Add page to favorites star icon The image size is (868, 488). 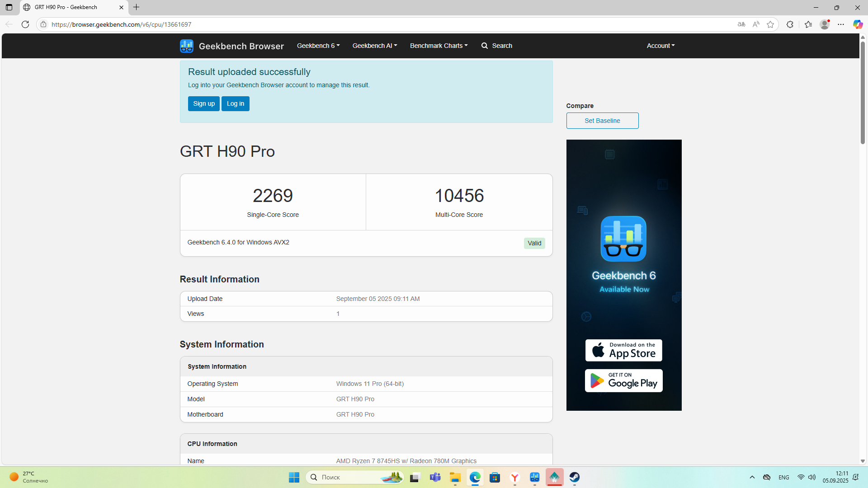tap(770, 24)
